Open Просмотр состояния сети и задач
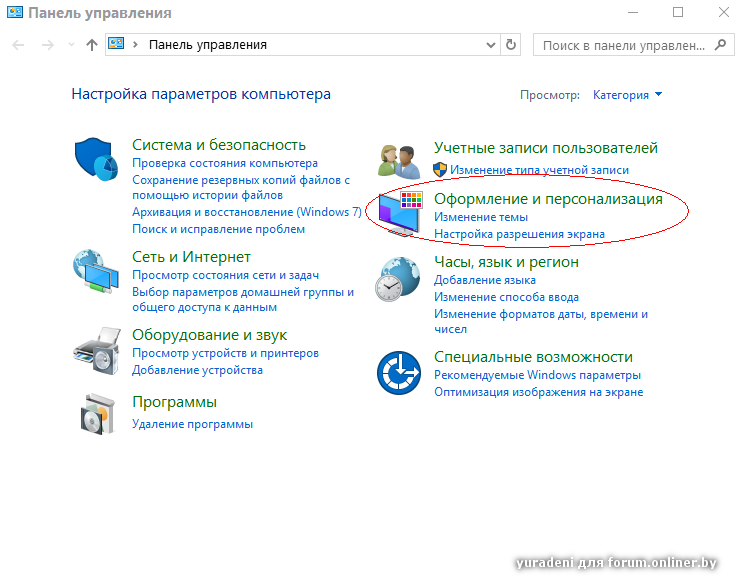 click(x=226, y=275)
